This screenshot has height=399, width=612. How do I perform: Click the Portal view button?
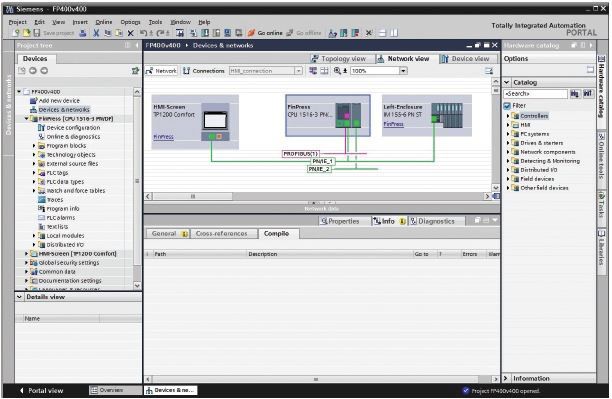[41, 390]
